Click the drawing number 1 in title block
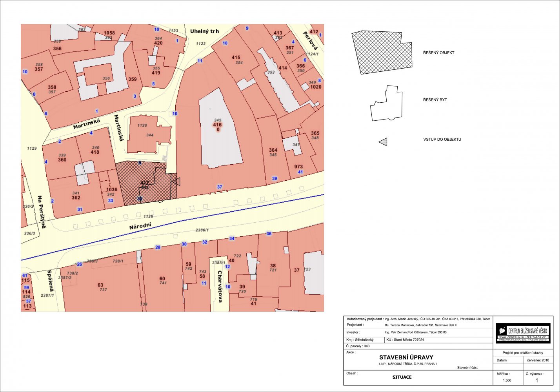The height and width of the screenshot is (392, 560). 537,380
